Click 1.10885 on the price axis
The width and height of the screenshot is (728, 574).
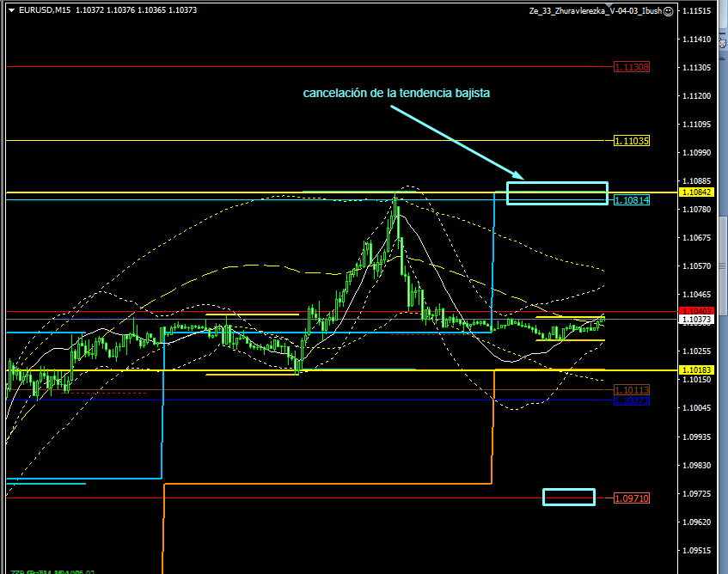tap(696, 181)
